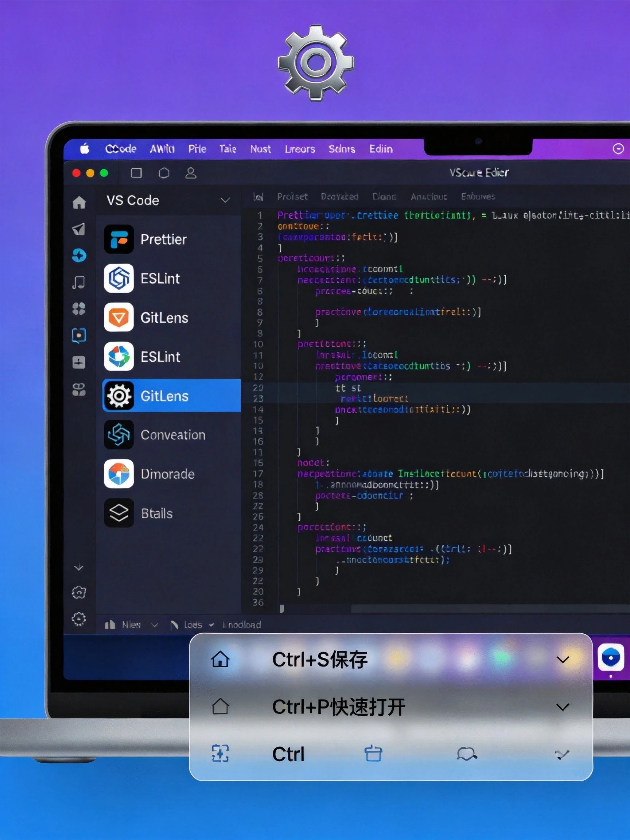
Task: Open the Taie menu
Action: pos(228,148)
